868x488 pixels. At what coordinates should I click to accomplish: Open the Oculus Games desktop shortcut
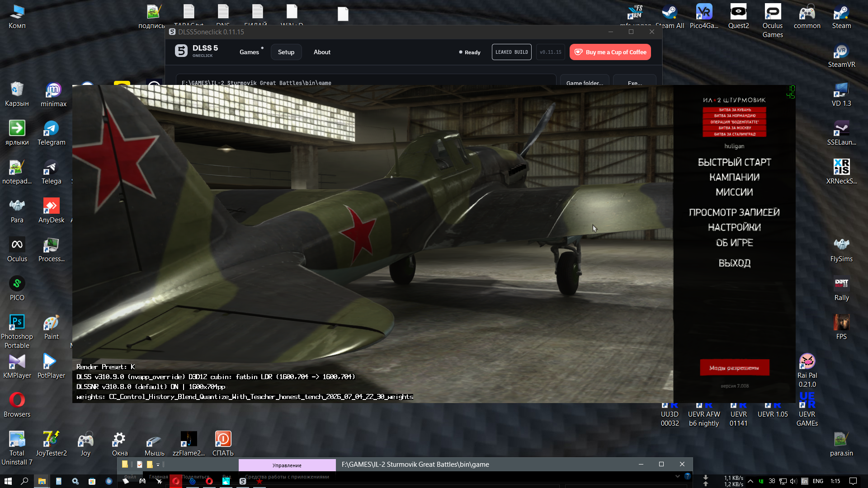coord(773,21)
